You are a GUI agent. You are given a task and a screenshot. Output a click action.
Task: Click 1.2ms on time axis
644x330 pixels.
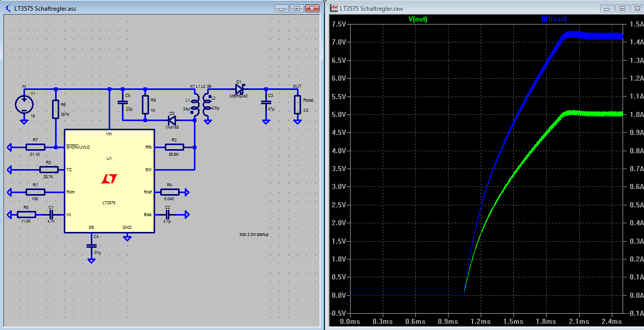point(480,322)
